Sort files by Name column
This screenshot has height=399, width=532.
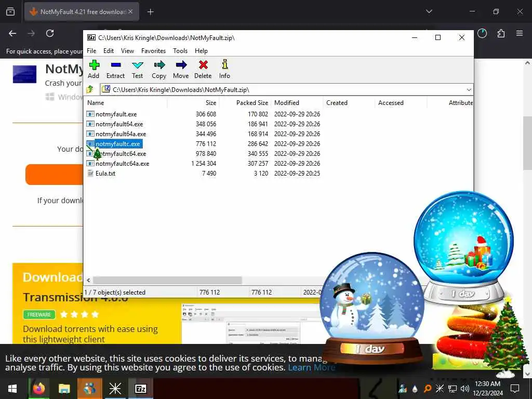[x=126, y=103]
